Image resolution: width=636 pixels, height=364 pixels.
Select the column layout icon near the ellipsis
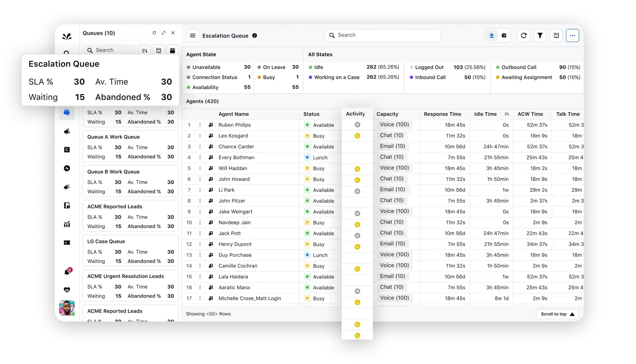click(x=556, y=35)
